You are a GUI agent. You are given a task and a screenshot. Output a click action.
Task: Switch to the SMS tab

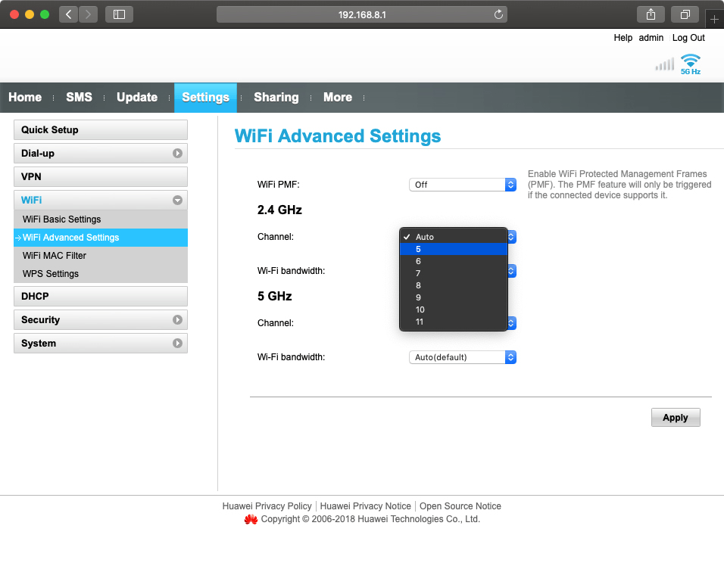point(79,98)
